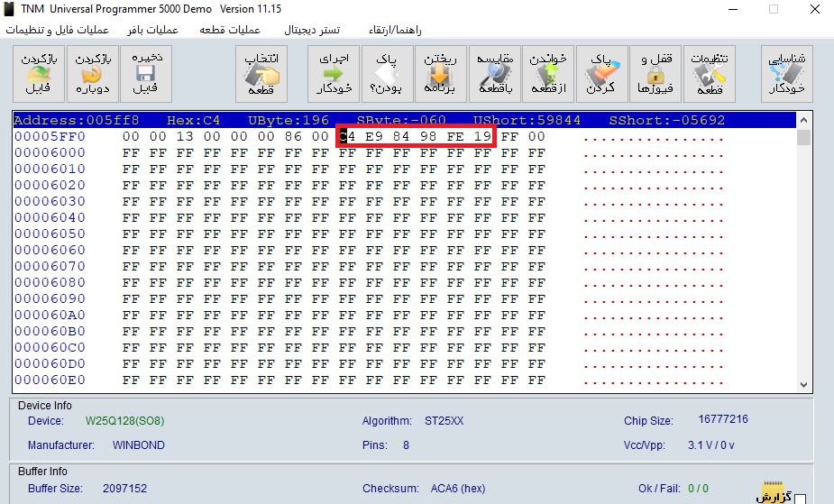The height and width of the screenshot is (504, 834).
Task: Click the buffer size value 2097152
Action: (x=124, y=488)
